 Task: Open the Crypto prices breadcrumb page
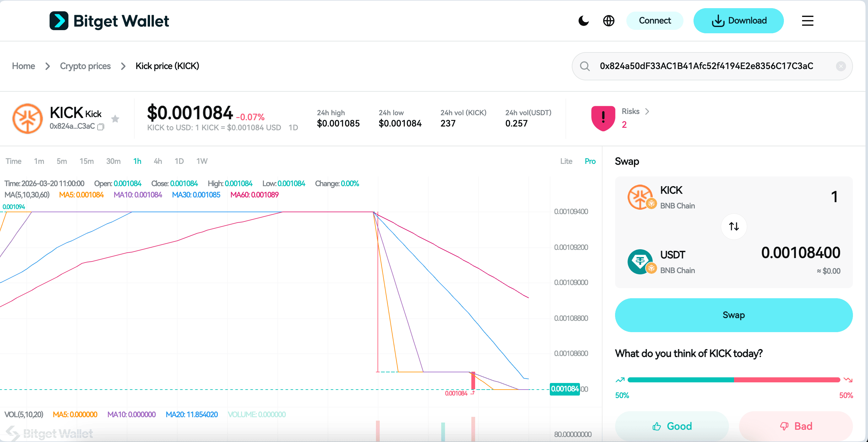pyautogui.click(x=85, y=66)
